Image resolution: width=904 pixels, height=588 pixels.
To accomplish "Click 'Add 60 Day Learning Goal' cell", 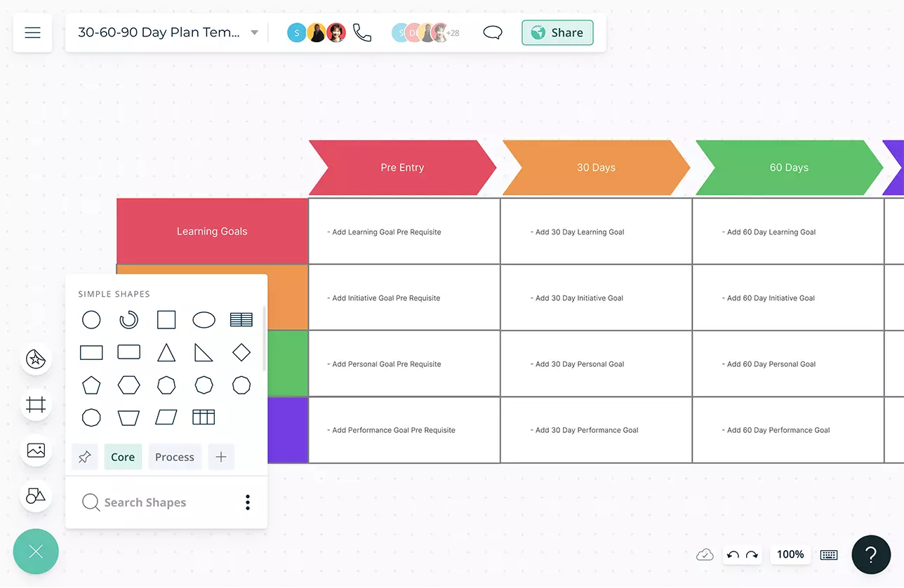I will pyautogui.click(x=788, y=232).
